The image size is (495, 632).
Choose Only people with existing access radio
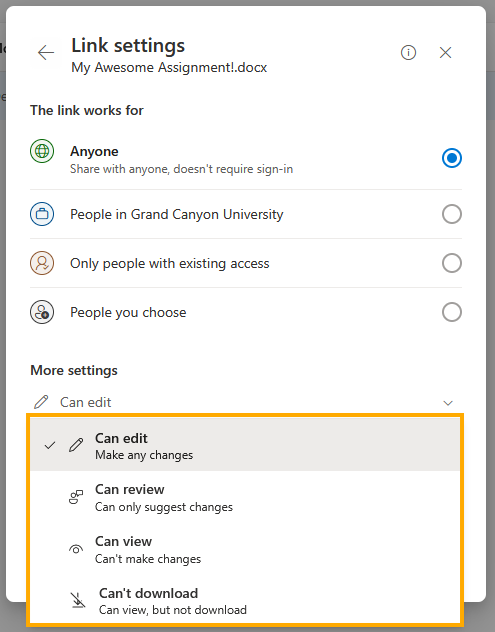(x=451, y=263)
